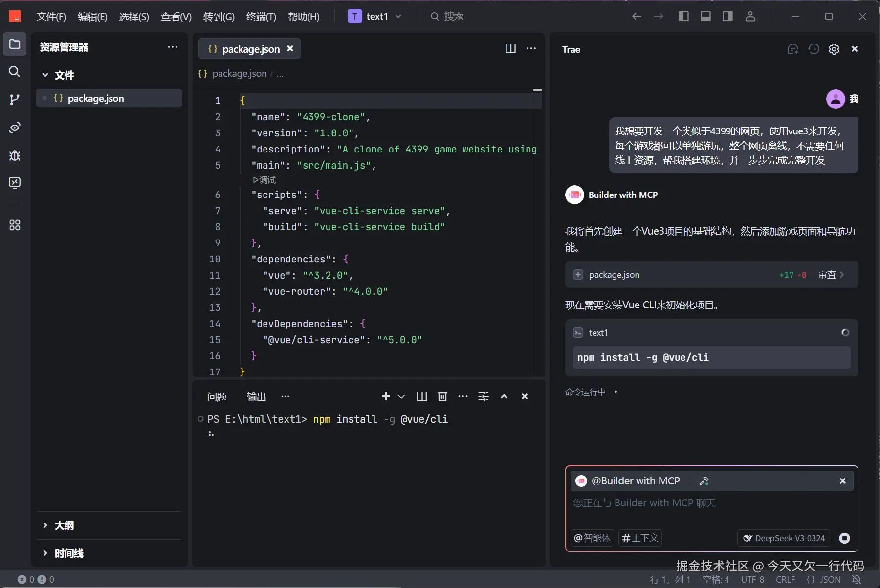Image resolution: width=880 pixels, height=588 pixels.
Task: Open the new terminal profile dropdown
Action: [401, 396]
